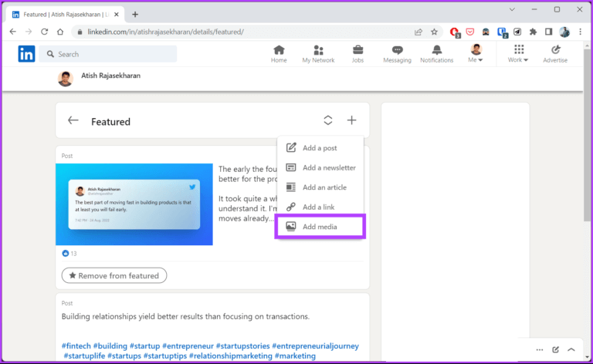
Task: Share this page icon in address bar
Action: point(418,32)
